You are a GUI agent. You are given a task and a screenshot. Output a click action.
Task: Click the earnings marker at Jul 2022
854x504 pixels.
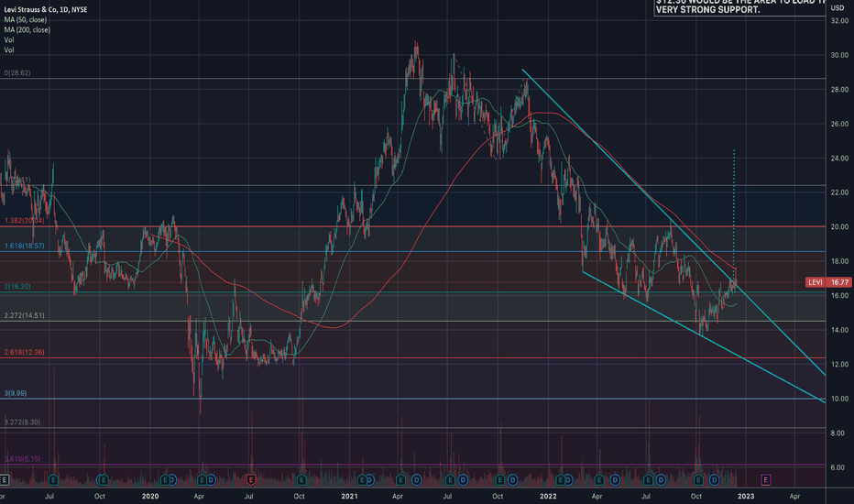point(648,480)
